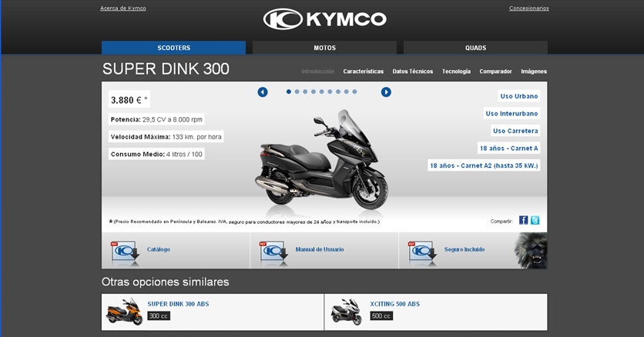Click Uso Interurbano tag
644x337 pixels.
[x=512, y=114]
